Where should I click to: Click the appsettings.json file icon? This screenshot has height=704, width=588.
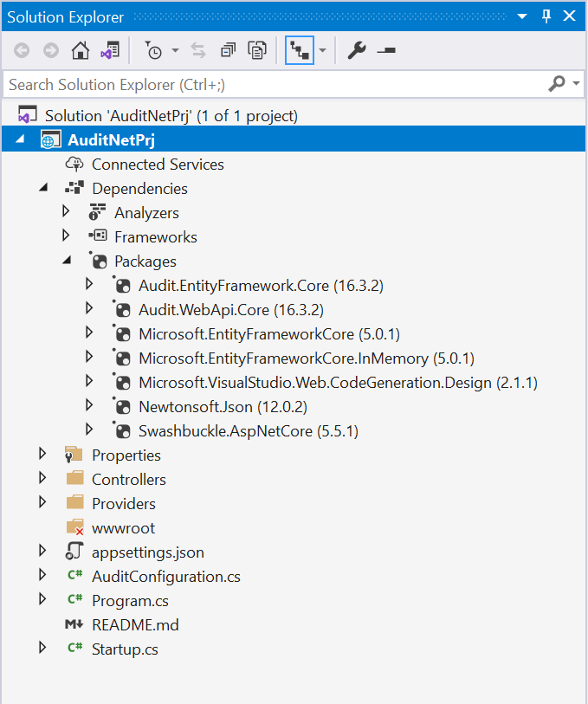coord(74,551)
